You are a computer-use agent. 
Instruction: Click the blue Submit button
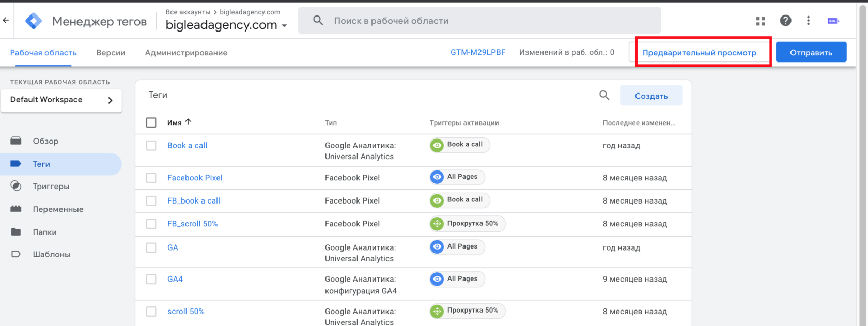click(x=811, y=52)
